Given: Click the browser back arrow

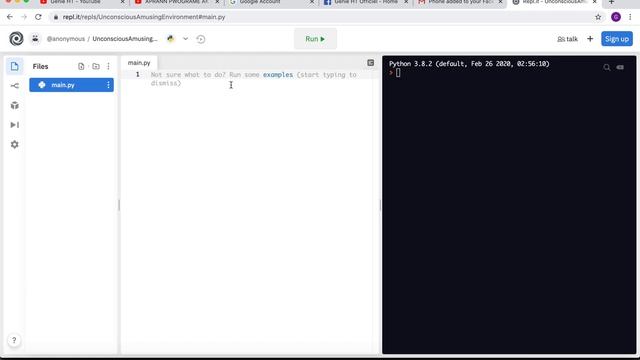Looking at the screenshot, I should [x=10, y=17].
